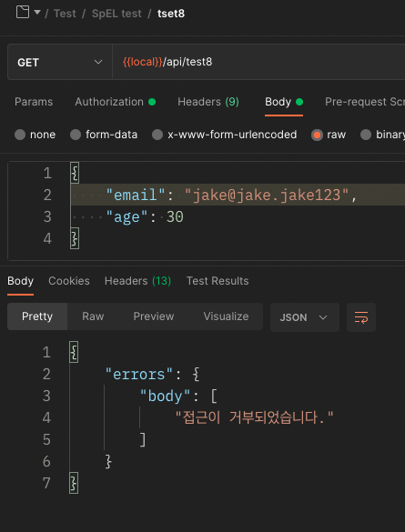This screenshot has height=532, width=405.
Task: Open the response Cookies tab
Action: tap(69, 281)
